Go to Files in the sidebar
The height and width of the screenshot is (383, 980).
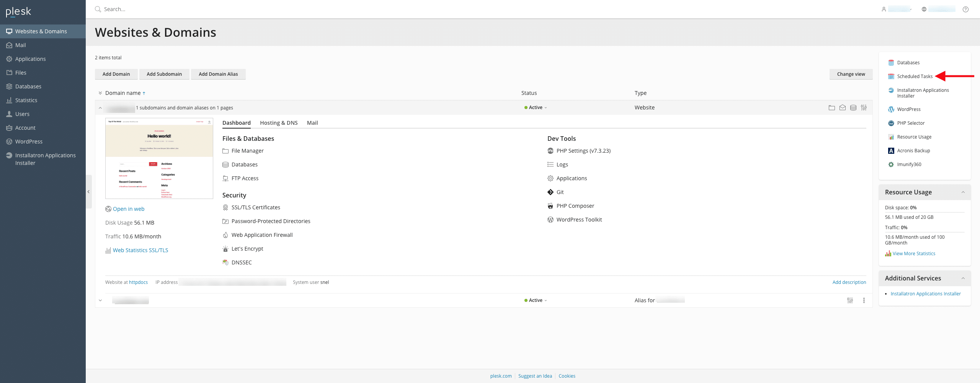pyautogui.click(x=43, y=73)
